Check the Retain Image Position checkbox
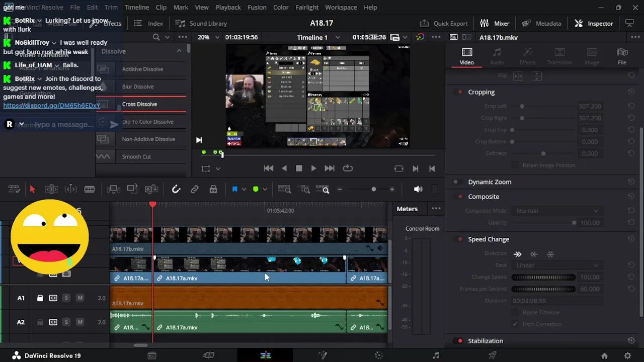Image resolution: width=644 pixels, height=362 pixels. pos(515,165)
